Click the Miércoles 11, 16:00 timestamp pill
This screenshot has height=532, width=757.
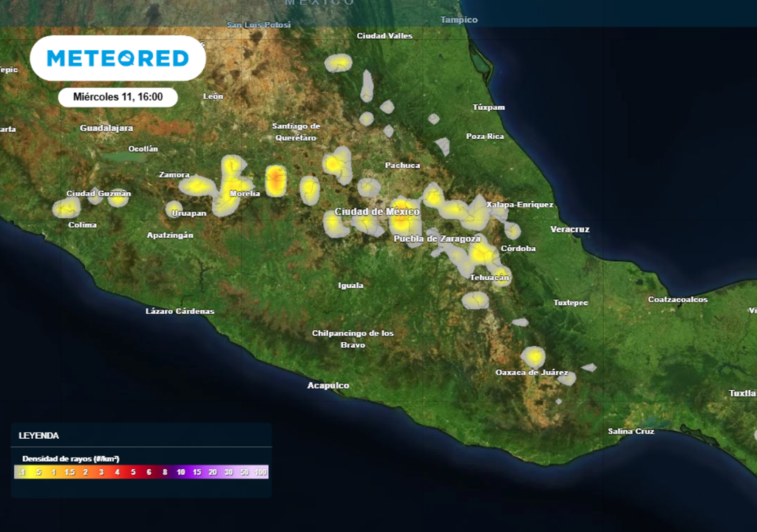(x=118, y=97)
